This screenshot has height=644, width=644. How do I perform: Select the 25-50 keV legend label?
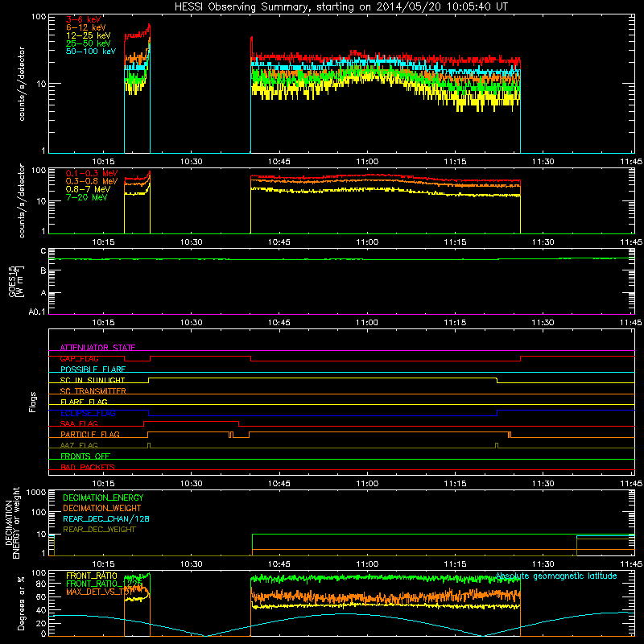(x=89, y=43)
